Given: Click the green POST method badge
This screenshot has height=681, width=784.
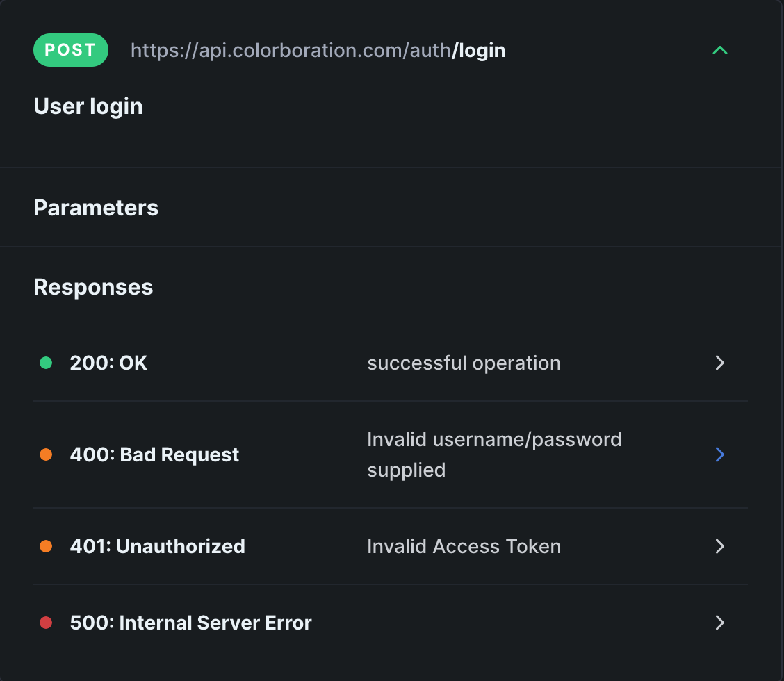Looking at the screenshot, I should [x=70, y=50].
